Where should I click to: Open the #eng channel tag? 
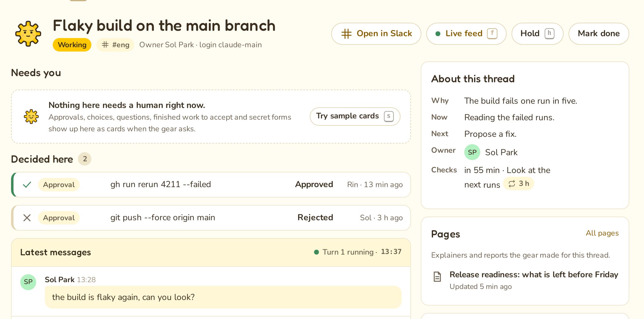pyautogui.click(x=116, y=45)
